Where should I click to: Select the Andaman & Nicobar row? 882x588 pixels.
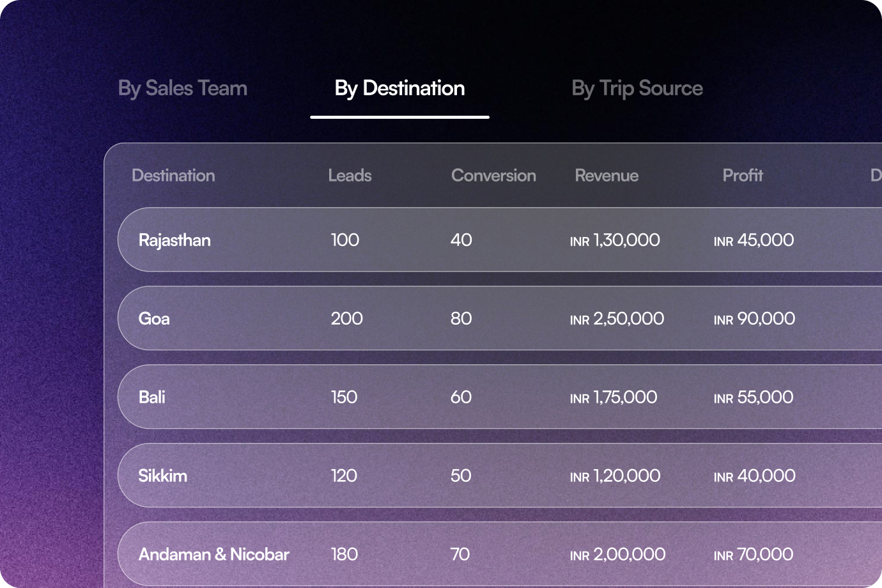click(213, 554)
